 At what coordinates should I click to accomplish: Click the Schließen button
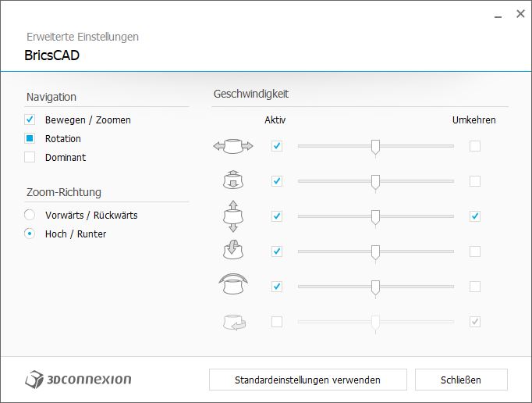click(461, 380)
